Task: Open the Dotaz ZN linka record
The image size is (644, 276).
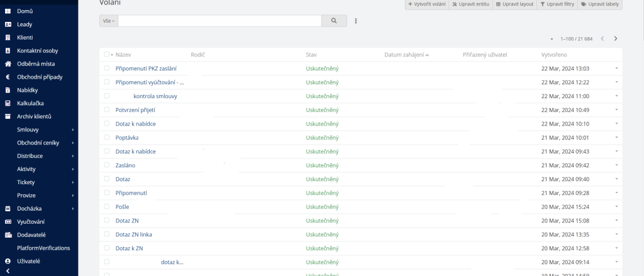Action: pyautogui.click(x=133, y=235)
